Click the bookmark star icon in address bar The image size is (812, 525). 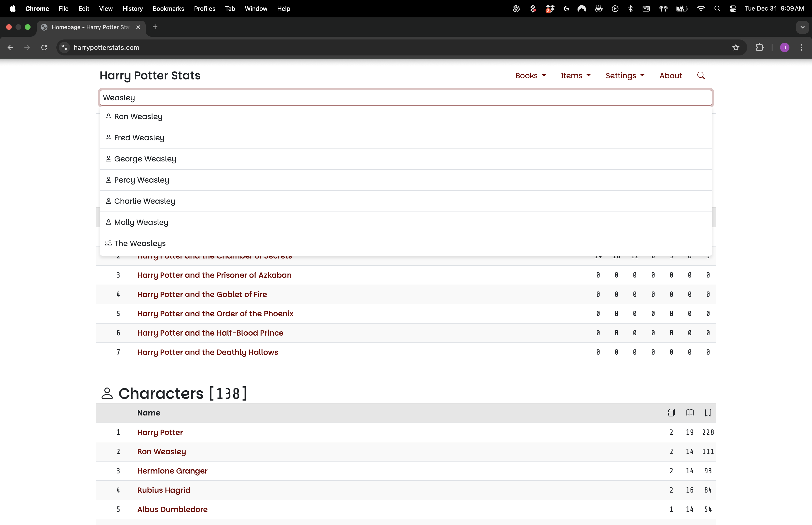(736, 47)
